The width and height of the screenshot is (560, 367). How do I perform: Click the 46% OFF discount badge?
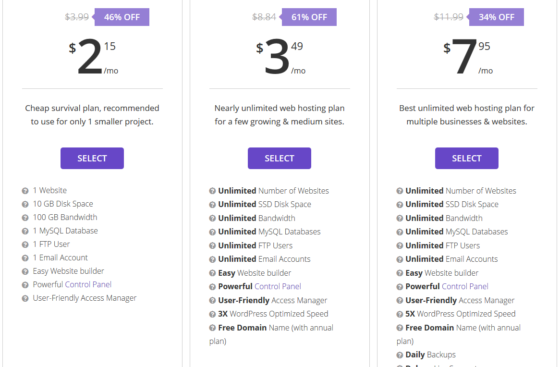pyautogui.click(x=121, y=17)
